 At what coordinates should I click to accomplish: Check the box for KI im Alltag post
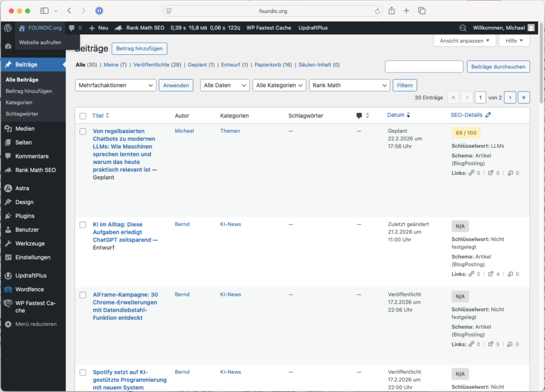pyautogui.click(x=82, y=225)
